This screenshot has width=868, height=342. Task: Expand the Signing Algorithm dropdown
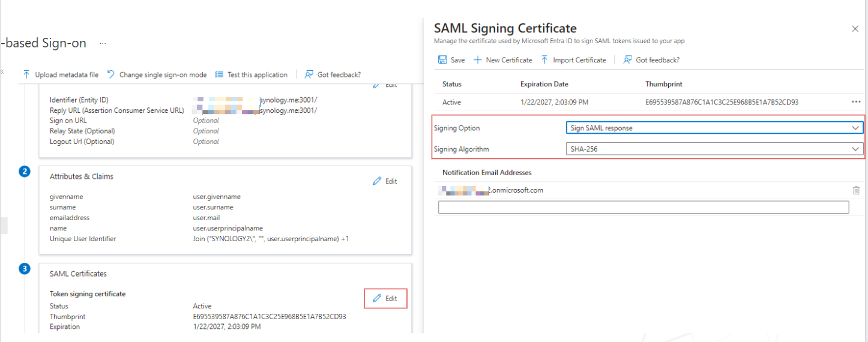(714, 149)
